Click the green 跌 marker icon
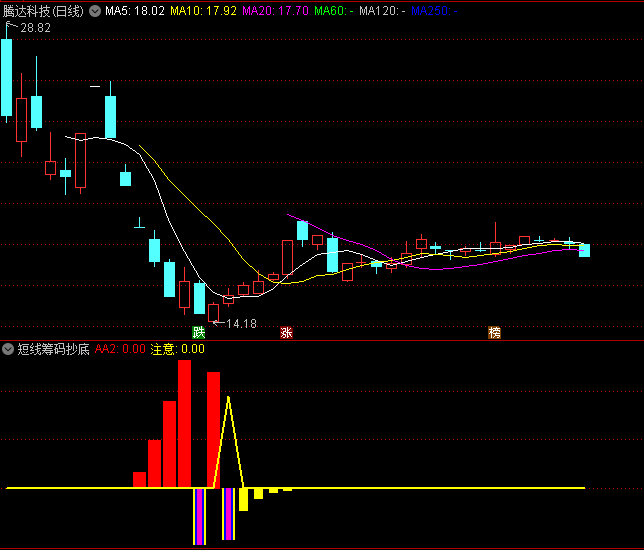 pyautogui.click(x=199, y=332)
